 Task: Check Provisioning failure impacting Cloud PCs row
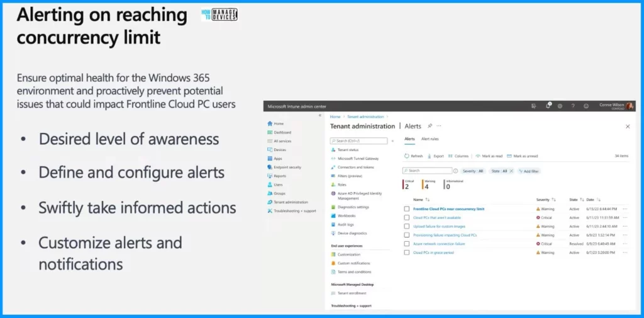[x=407, y=235]
